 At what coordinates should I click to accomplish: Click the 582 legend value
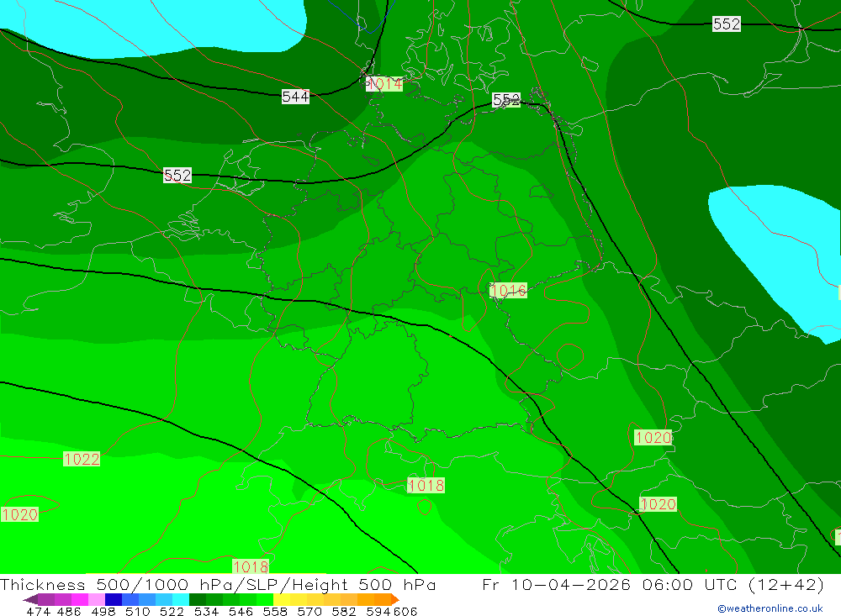click(343, 611)
